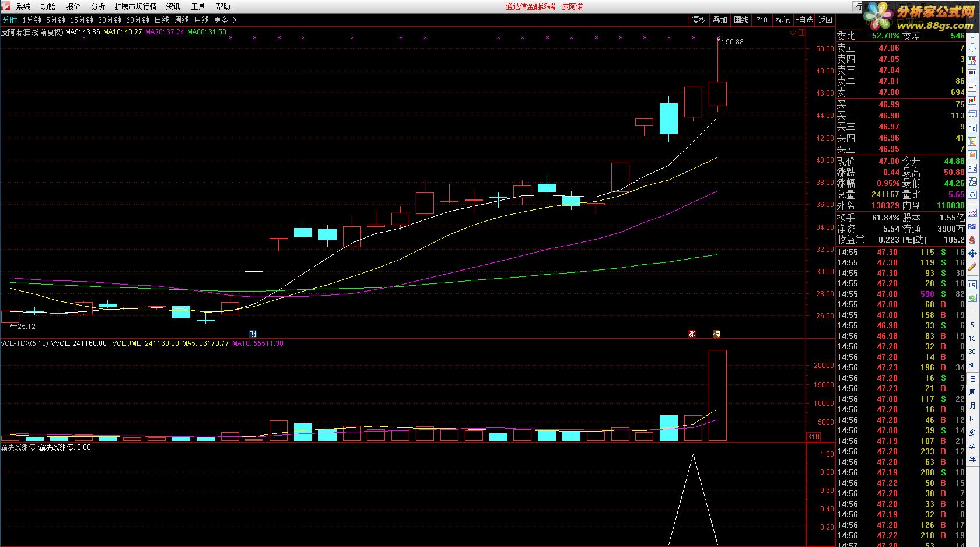This screenshot has height=547, width=980.
Task: Click the down-arrow icon in right sidebar
Action: point(972,47)
